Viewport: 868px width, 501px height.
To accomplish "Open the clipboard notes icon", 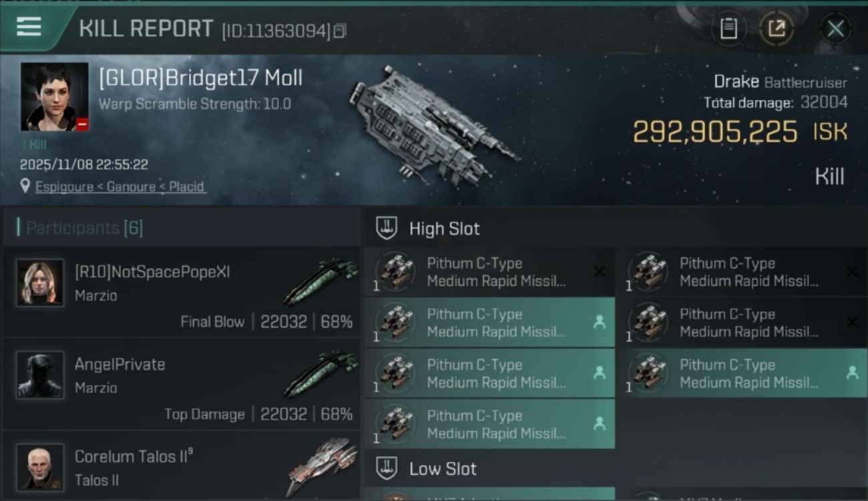I will (x=728, y=28).
